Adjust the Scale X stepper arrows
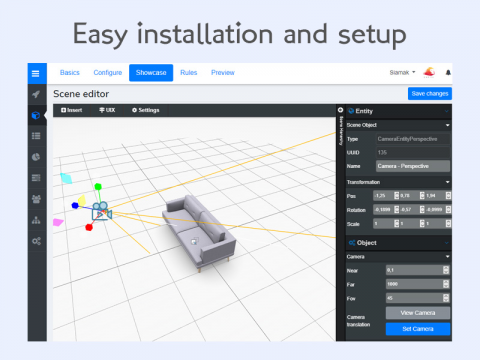 pyautogui.click(x=396, y=224)
